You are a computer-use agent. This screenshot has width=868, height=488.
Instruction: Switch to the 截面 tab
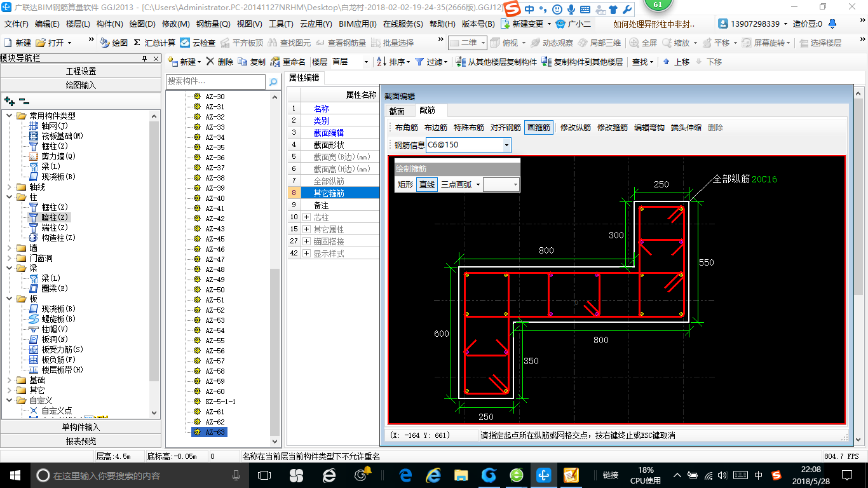click(397, 111)
